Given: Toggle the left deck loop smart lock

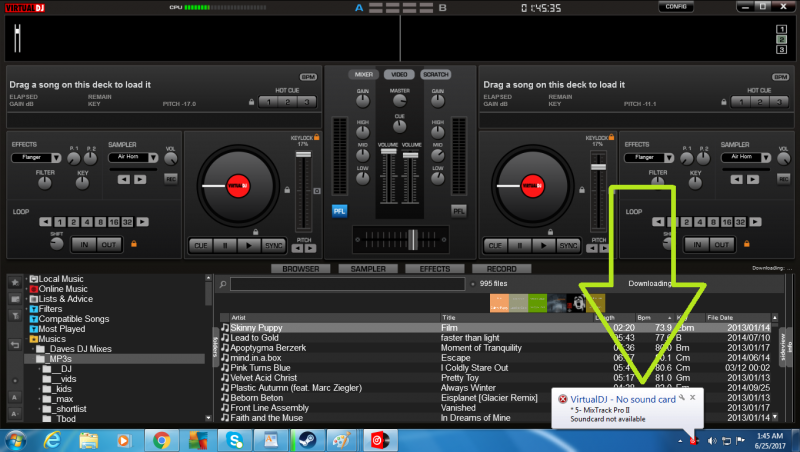Looking at the screenshot, I should click(x=134, y=244).
